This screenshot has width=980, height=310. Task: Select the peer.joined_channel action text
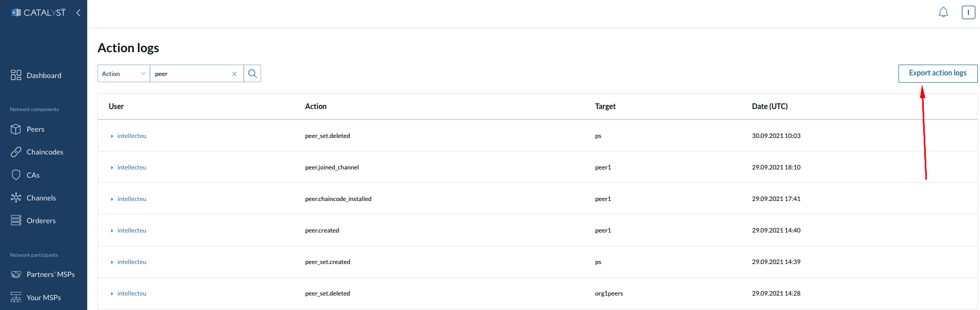coord(332,167)
